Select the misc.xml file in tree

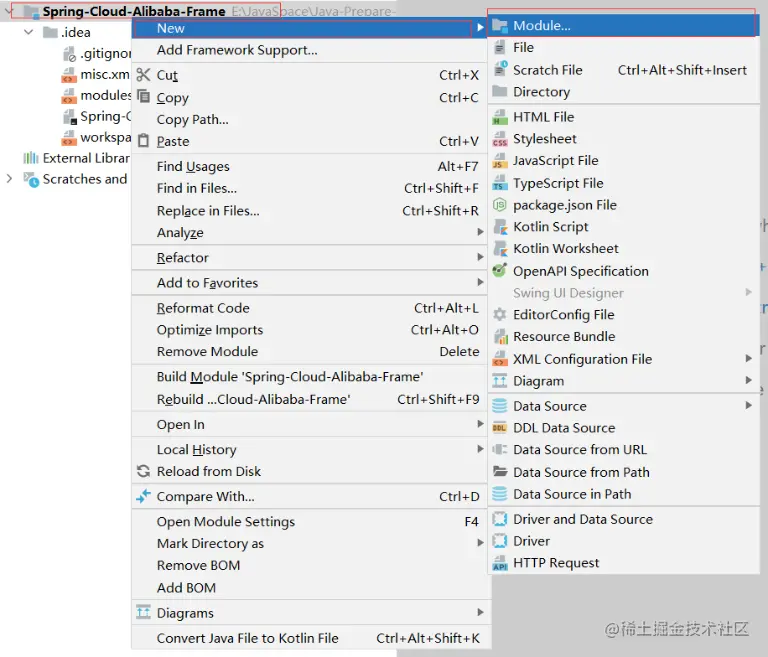pos(96,74)
